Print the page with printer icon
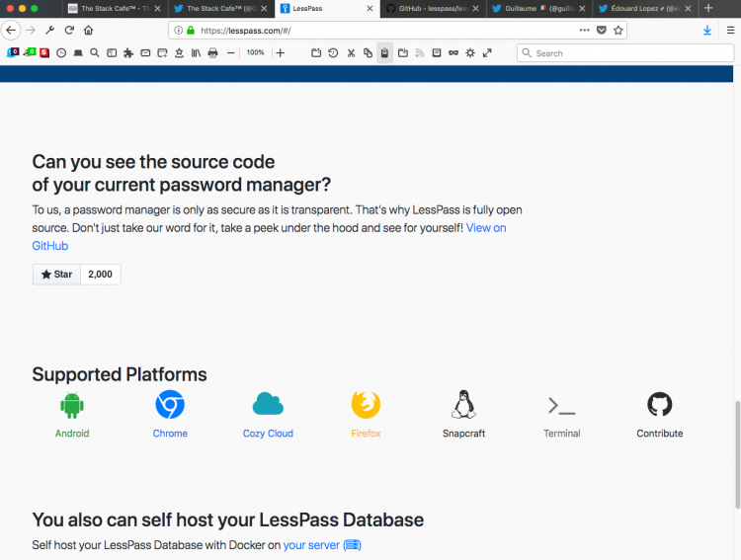Viewport: 741px width, 560px height. coord(213,53)
